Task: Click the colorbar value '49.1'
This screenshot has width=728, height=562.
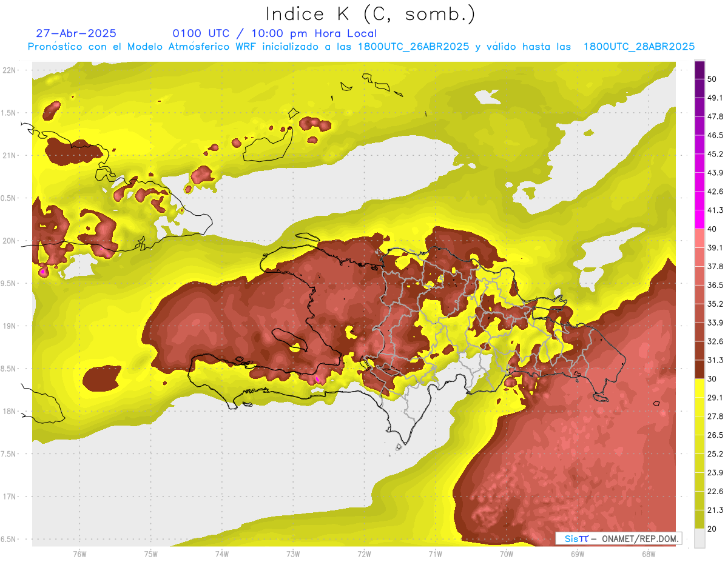Action: [x=715, y=98]
